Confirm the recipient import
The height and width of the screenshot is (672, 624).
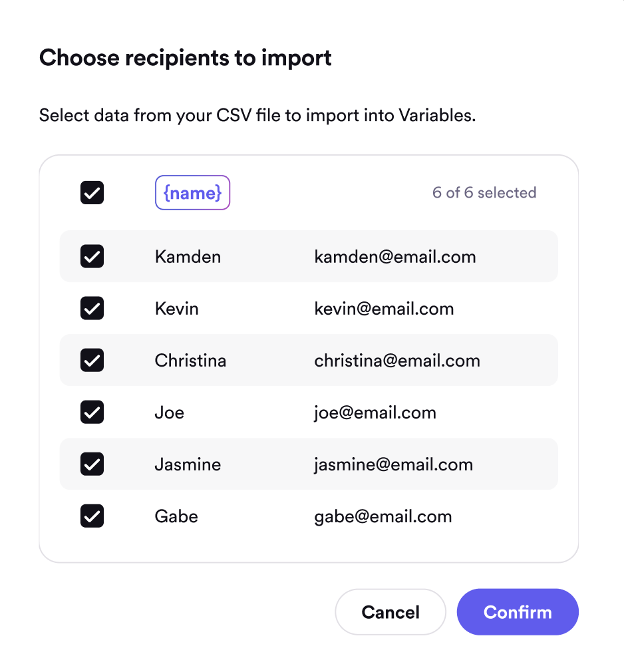(517, 612)
